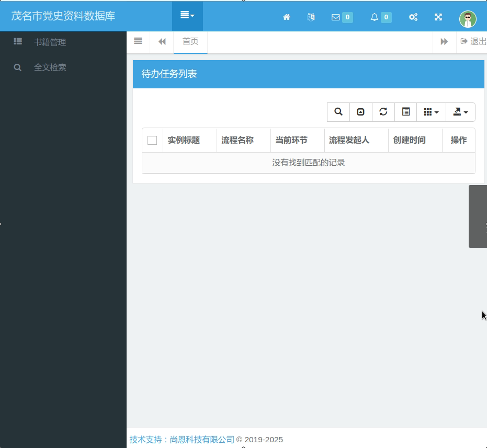487x448 pixels.
Task: Click 退出 to log out
Action: [x=472, y=41]
